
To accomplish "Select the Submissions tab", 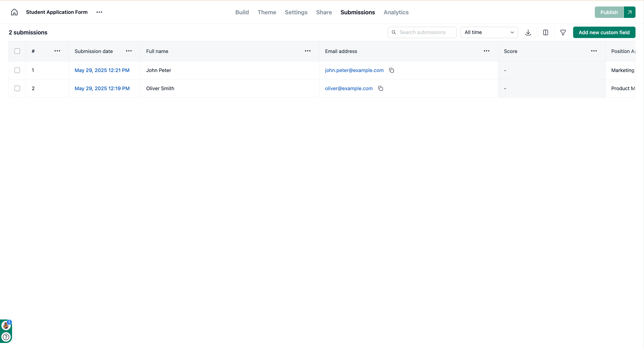I will 358,12.
